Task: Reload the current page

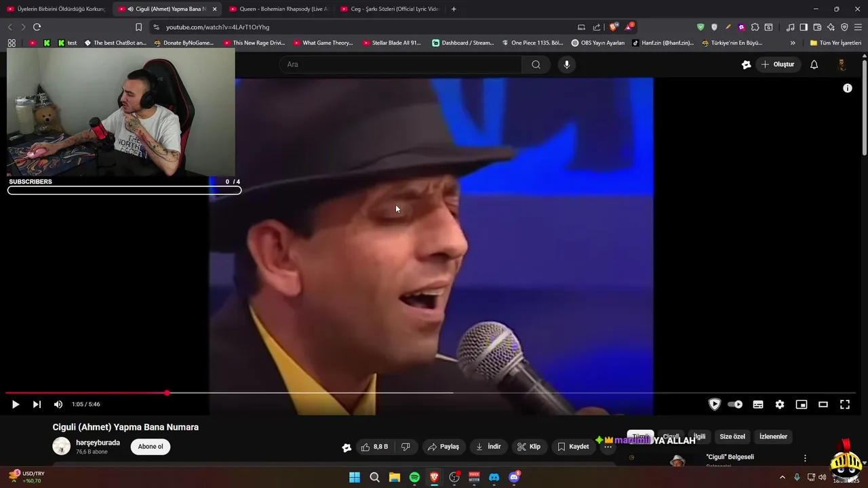Action: [37, 27]
